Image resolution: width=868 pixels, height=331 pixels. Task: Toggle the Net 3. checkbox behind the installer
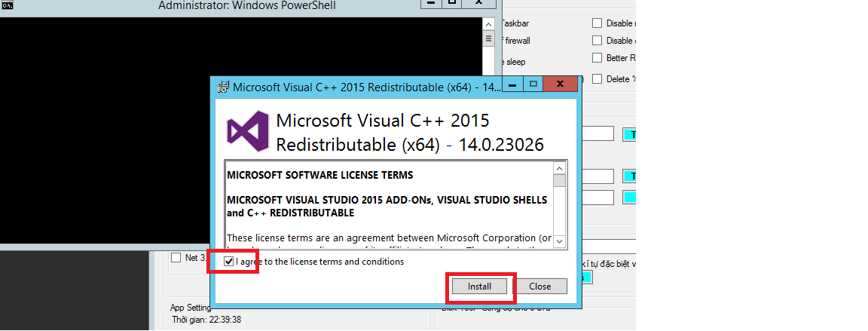176,257
